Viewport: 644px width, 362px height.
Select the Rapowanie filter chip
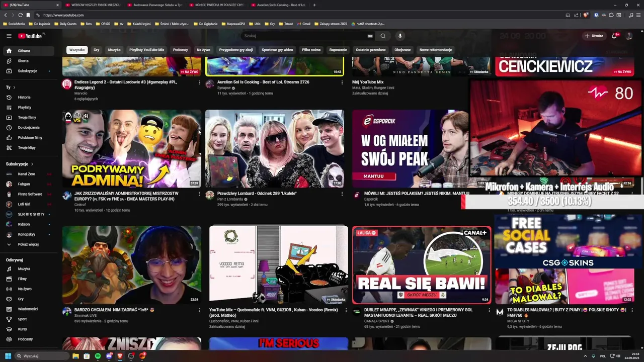point(338,50)
